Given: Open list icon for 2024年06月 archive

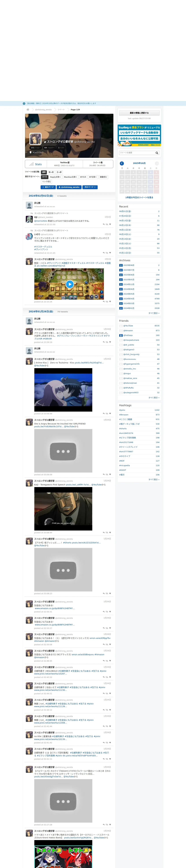Looking at the screenshot, I should click(121, 289).
